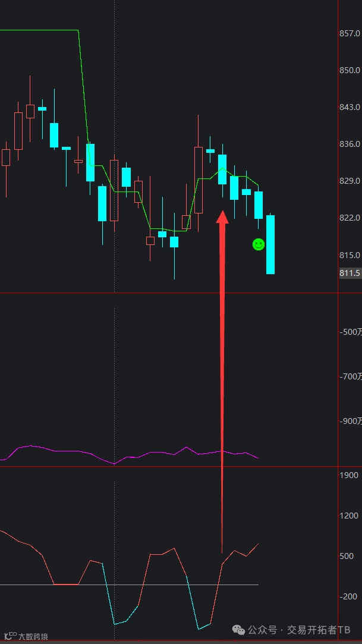Click the 843.0 price axis label
This screenshot has height=644, width=362.
350,107
